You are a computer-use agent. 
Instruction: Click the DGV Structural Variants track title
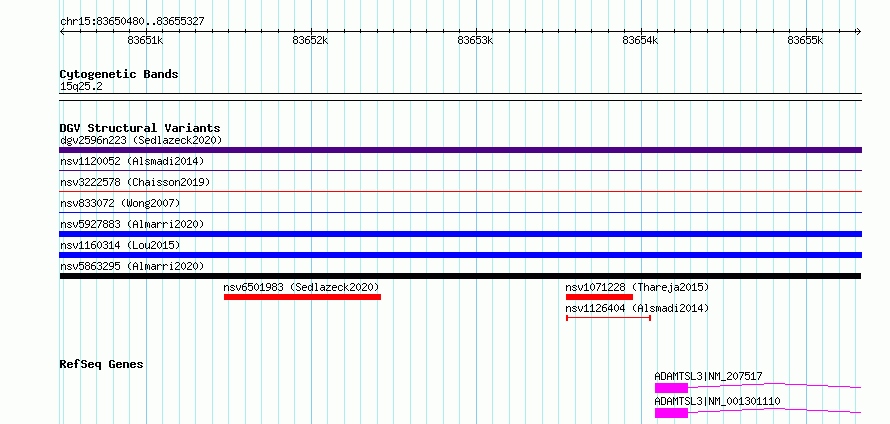140,128
